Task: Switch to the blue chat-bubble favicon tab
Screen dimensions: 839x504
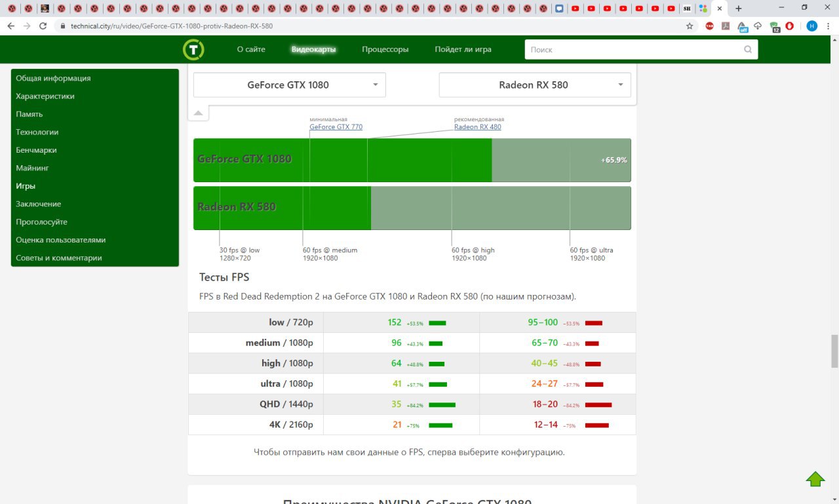Action: [559, 9]
